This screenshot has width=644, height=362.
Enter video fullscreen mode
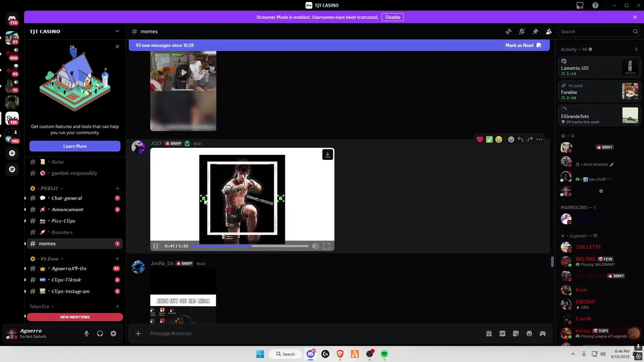click(327, 246)
